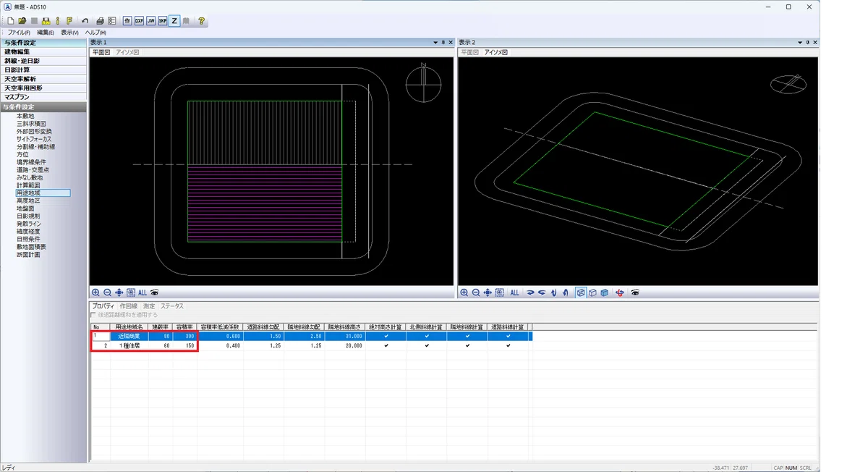Expand the 天空率解析 sidebar section

pos(43,79)
